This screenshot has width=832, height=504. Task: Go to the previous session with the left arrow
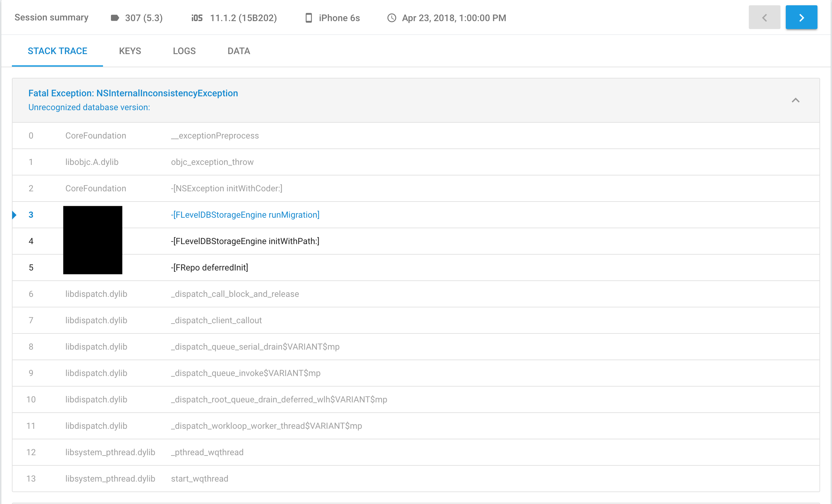point(764,17)
